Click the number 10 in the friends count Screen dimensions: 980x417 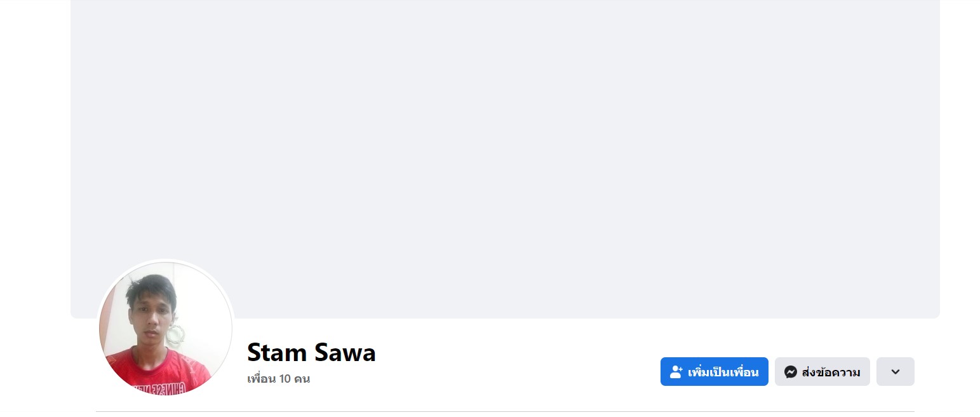pos(285,379)
